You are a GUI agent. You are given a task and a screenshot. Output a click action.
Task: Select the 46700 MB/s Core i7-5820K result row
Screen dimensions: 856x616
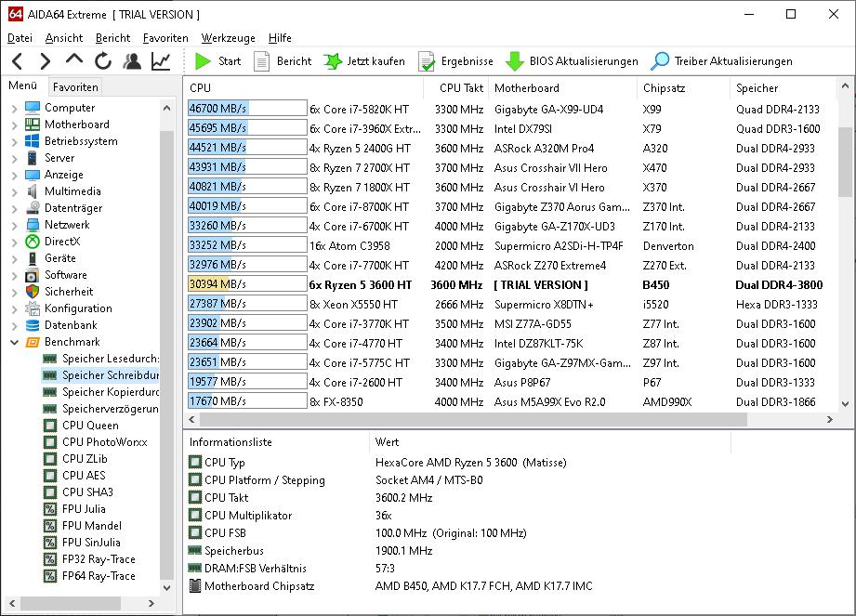[x=510, y=109]
